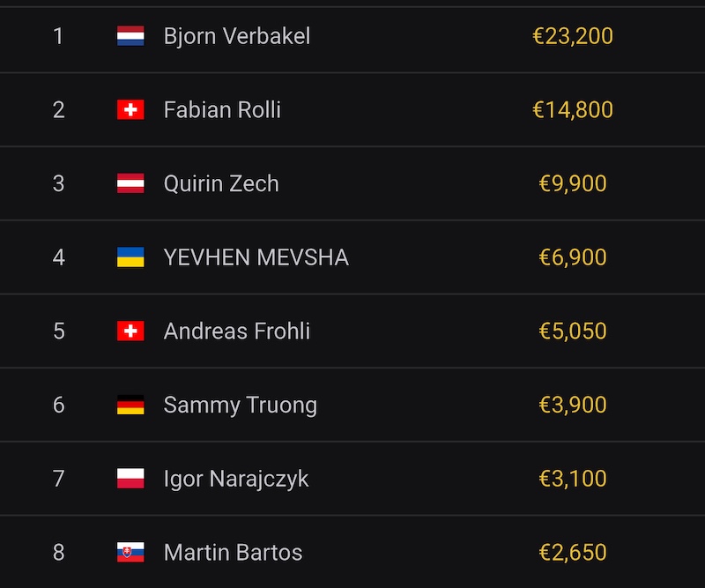This screenshot has height=588, width=705.
Task: Open player Bjorn Verbakel's name
Action: pyautogui.click(x=237, y=36)
